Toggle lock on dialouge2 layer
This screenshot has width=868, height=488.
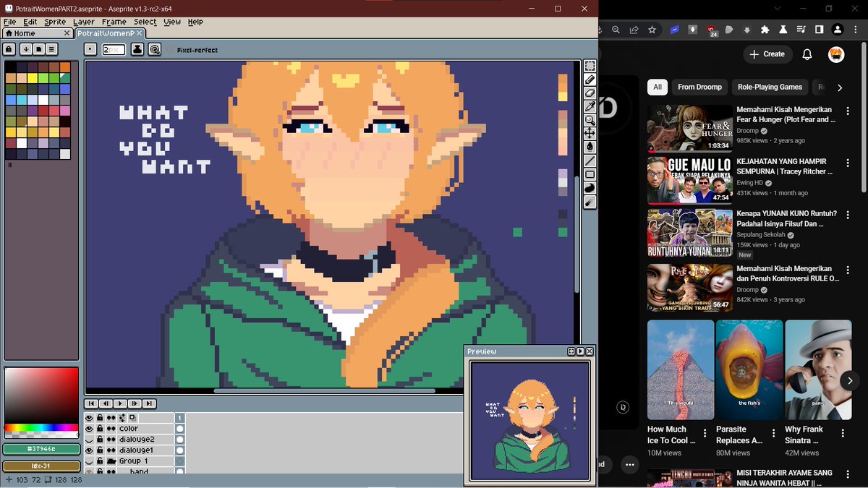coord(101,439)
